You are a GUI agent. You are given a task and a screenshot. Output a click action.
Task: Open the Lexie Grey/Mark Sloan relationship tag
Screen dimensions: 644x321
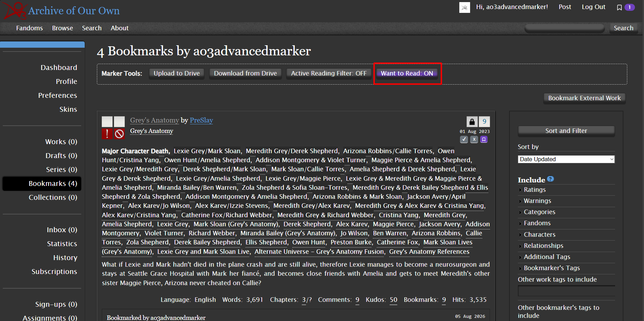[x=207, y=151]
